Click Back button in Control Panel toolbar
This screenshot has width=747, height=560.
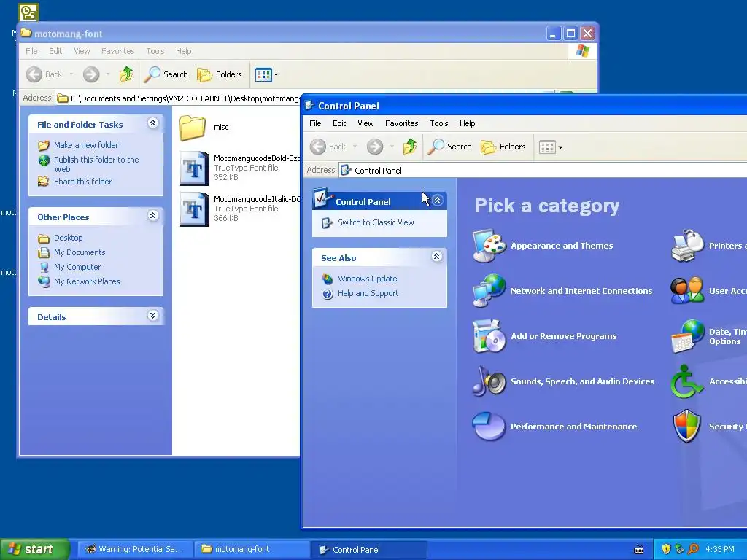(x=329, y=147)
